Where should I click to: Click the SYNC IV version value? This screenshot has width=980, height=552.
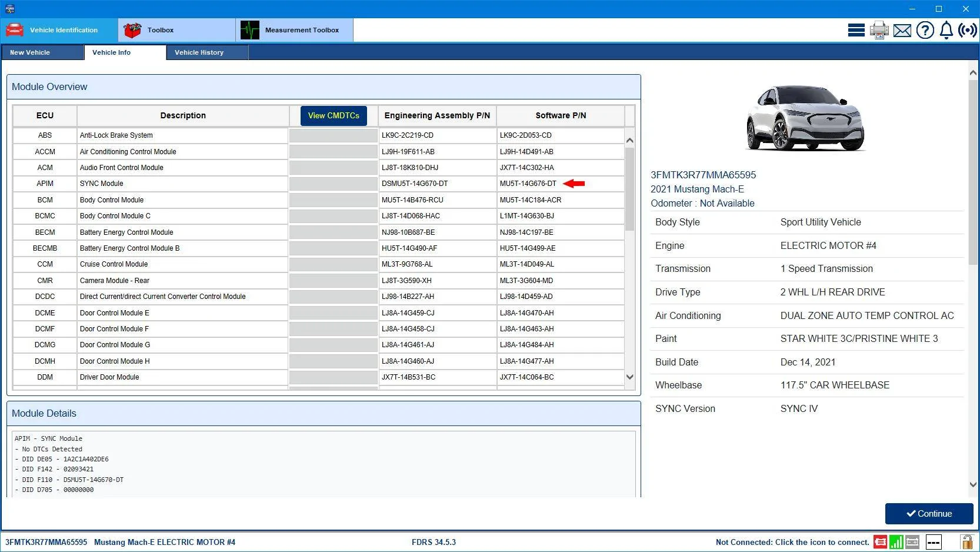[799, 408]
